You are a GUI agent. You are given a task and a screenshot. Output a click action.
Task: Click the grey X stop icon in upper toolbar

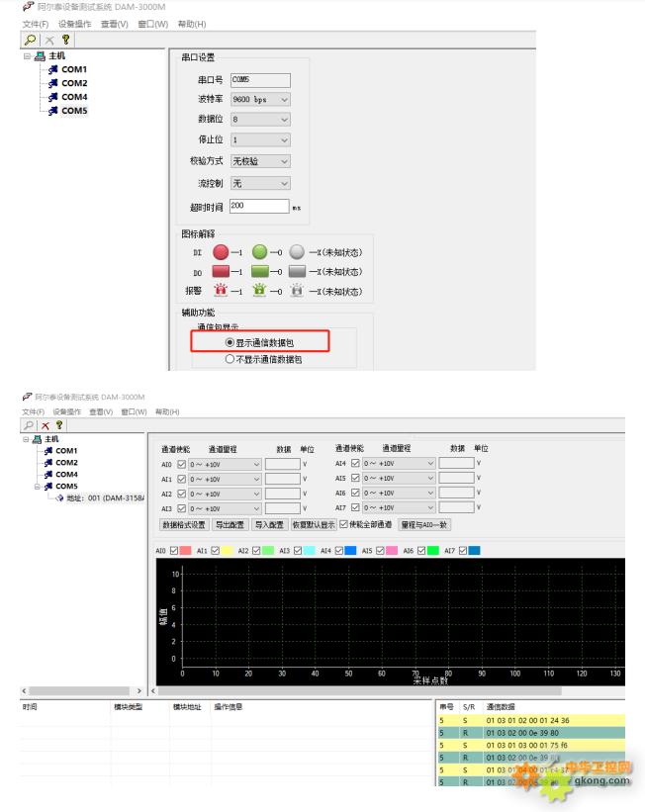tap(49, 40)
